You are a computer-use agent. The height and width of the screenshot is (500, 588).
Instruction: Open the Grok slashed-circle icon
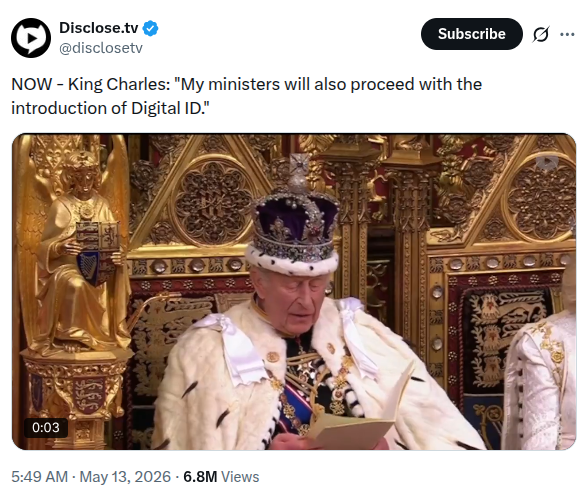click(541, 34)
